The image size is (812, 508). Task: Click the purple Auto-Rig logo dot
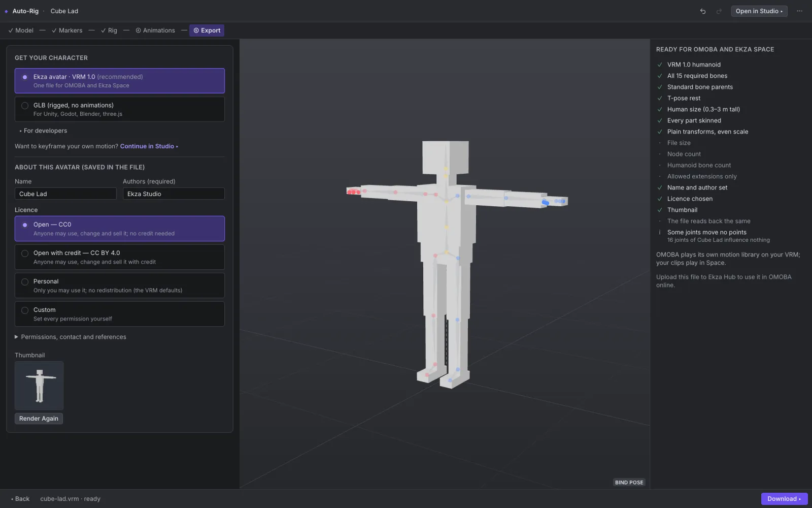[x=6, y=11]
